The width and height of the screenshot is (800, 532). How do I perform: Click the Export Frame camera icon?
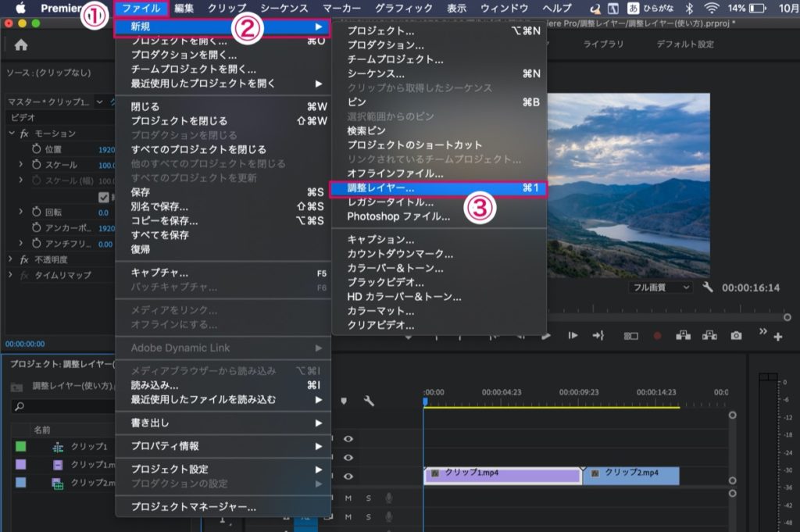(736, 335)
